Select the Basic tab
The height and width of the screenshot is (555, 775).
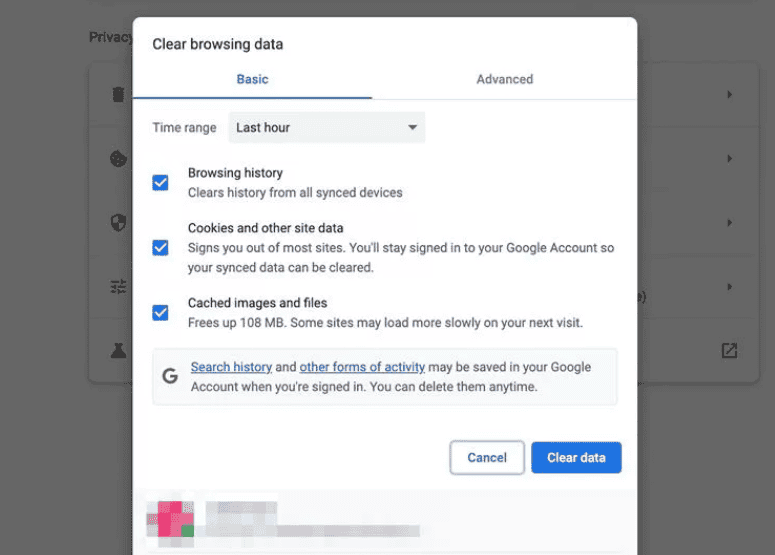tap(252, 79)
